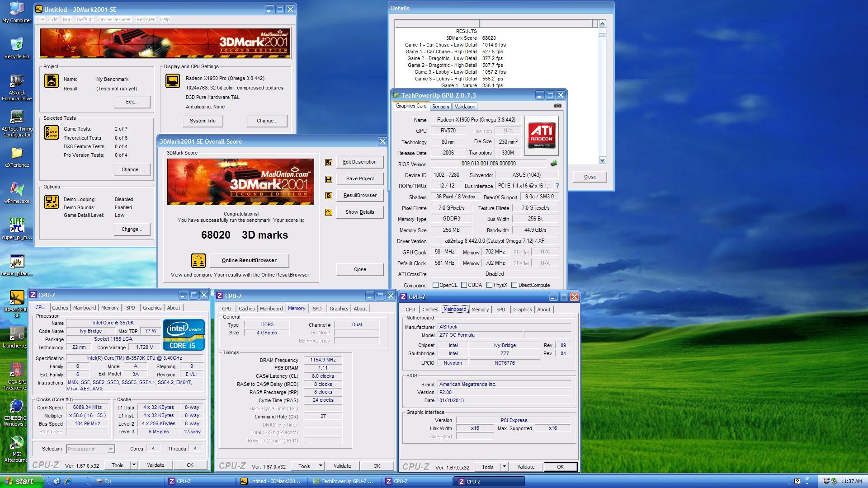868x488 pixels.
Task: Launch wPrime.exe desktop icon
Action: pos(17,193)
